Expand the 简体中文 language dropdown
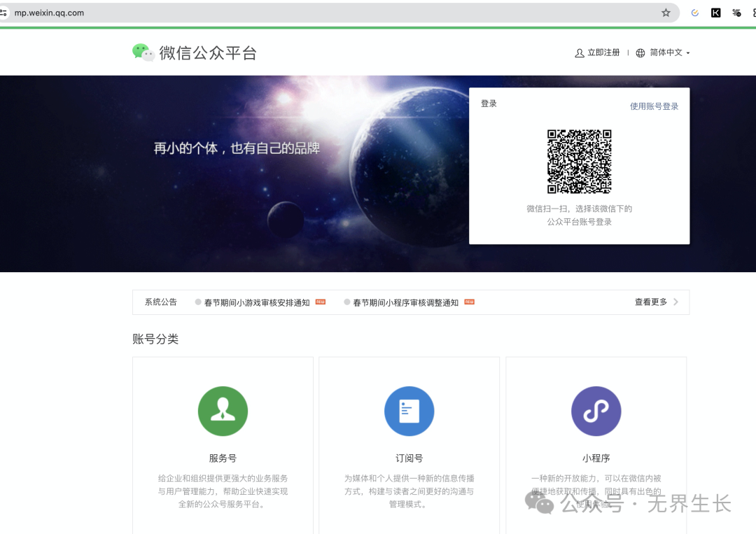756x534 pixels. 670,52
